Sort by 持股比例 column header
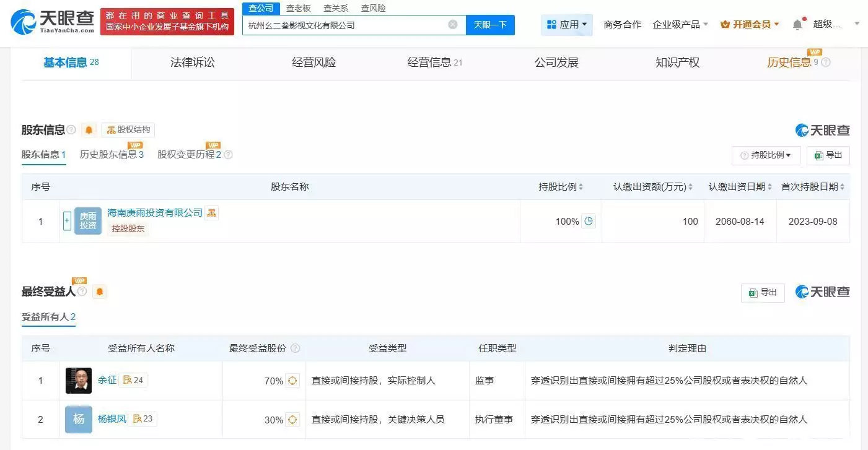Viewport: 868px width, 450px height. point(561,187)
